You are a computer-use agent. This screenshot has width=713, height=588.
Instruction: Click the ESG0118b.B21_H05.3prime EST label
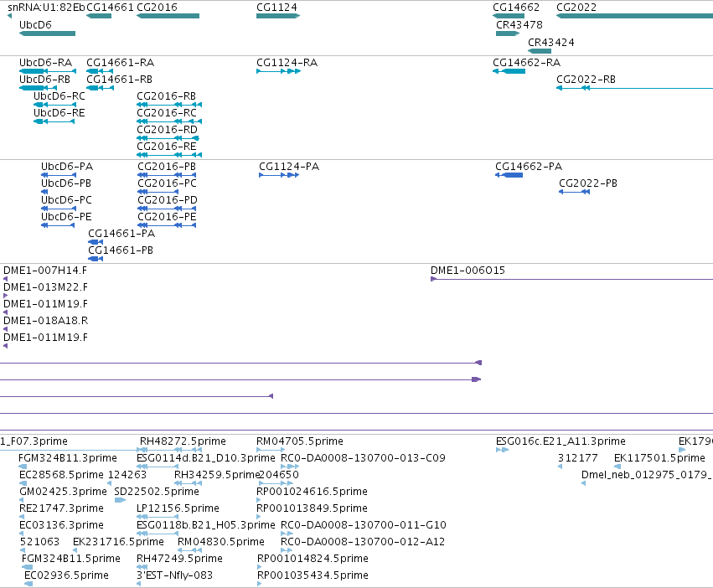[206, 526]
